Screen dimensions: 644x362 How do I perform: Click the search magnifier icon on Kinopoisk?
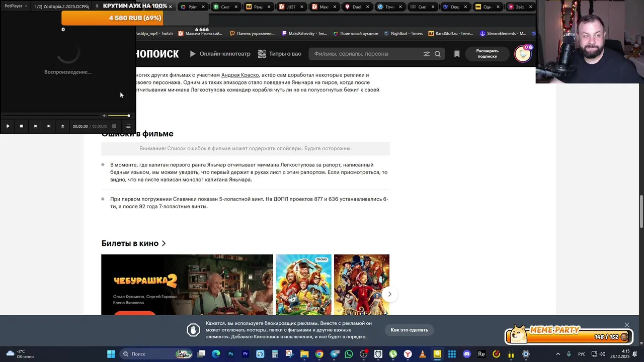(x=438, y=54)
